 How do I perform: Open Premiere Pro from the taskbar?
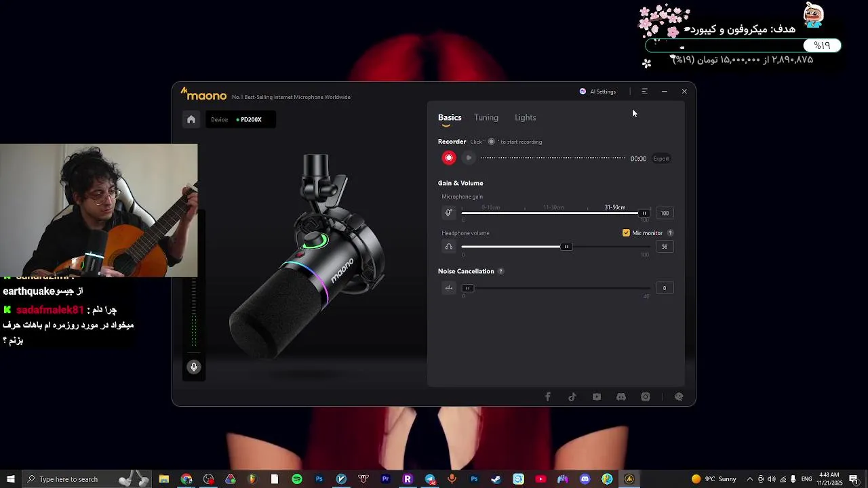(x=385, y=479)
